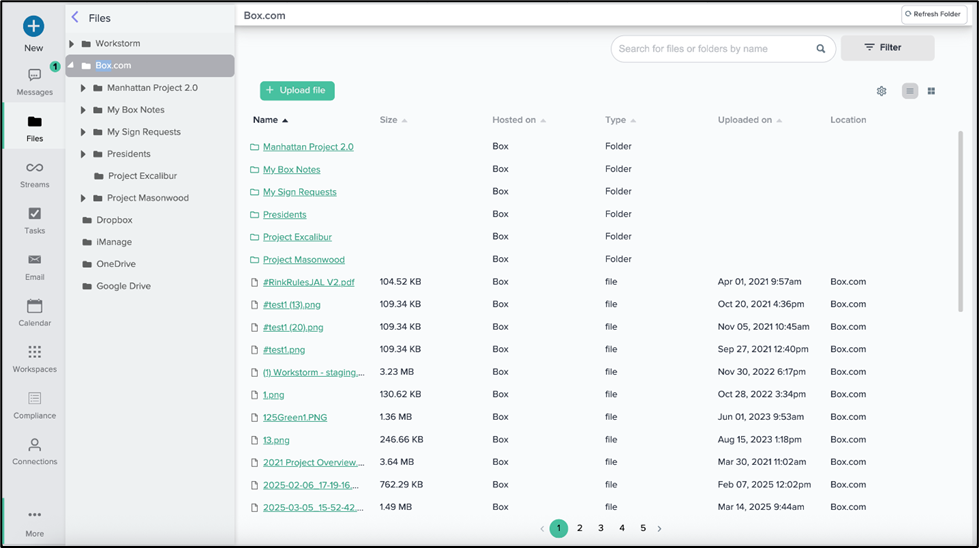Expand Project Masonwood in tree
This screenshot has width=979, height=548.
82,198
